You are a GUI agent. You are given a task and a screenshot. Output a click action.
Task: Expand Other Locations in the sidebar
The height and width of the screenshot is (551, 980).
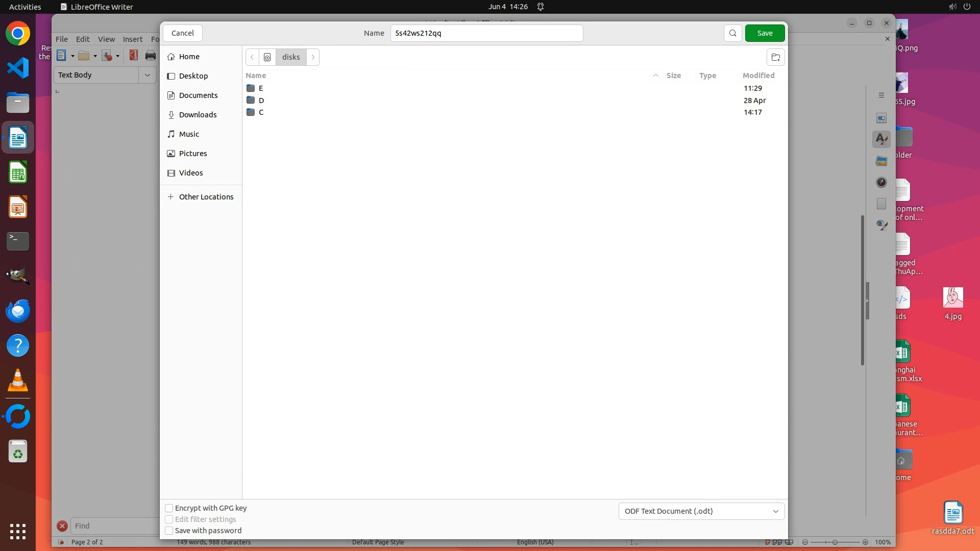(x=206, y=197)
